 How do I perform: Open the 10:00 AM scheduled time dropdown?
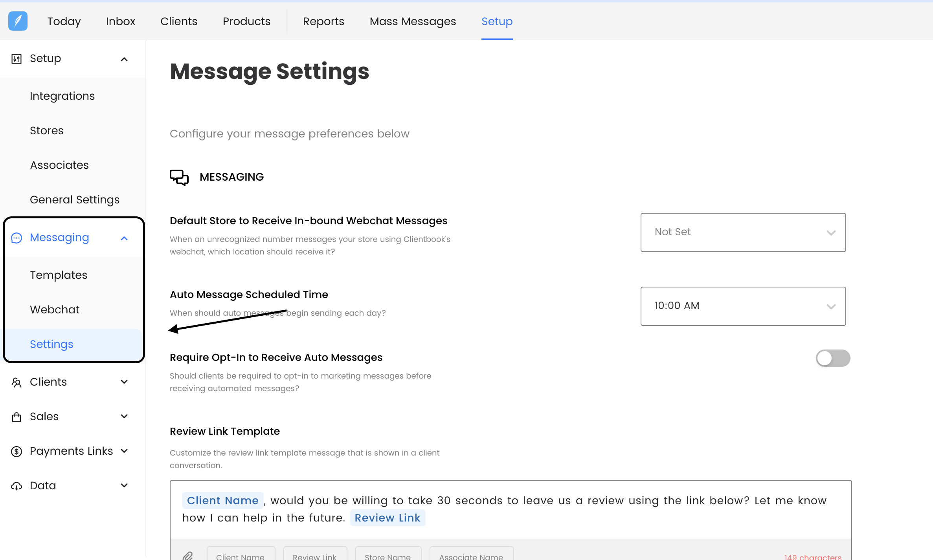pos(743,306)
